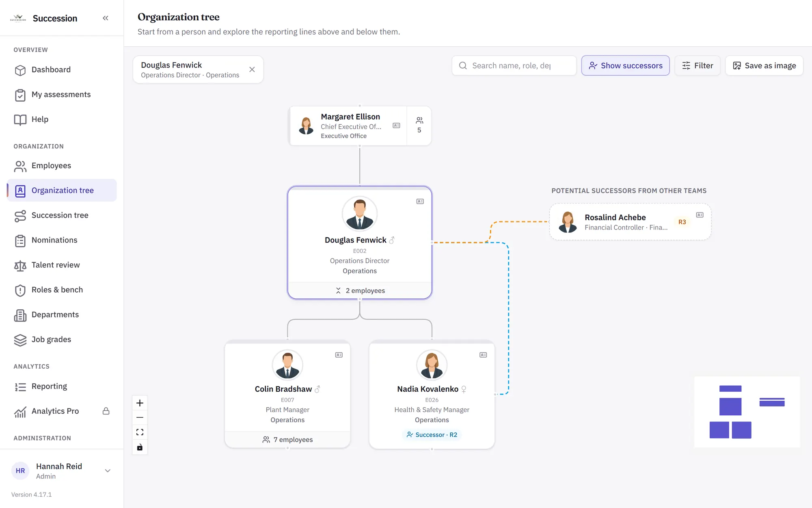This screenshot has height=508, width=812.
Task: Open the Succession tree page
Action: pos(62,215)
